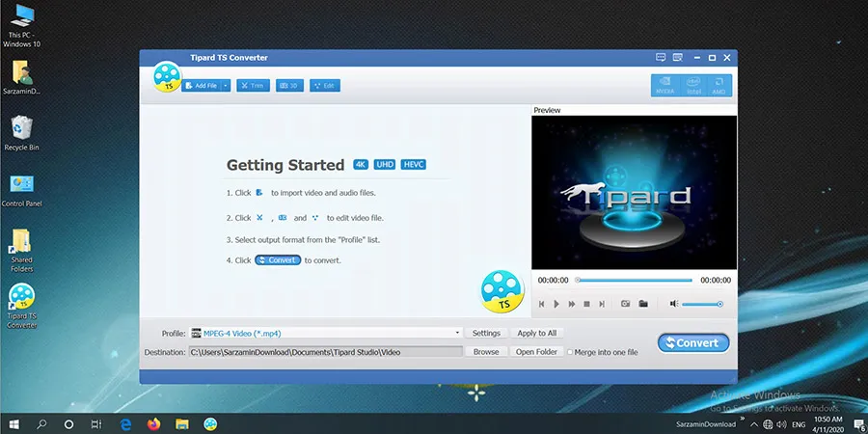Open File Explorer from taskbar
Viewport: 868px width, 434px height.
coord(182,424)
